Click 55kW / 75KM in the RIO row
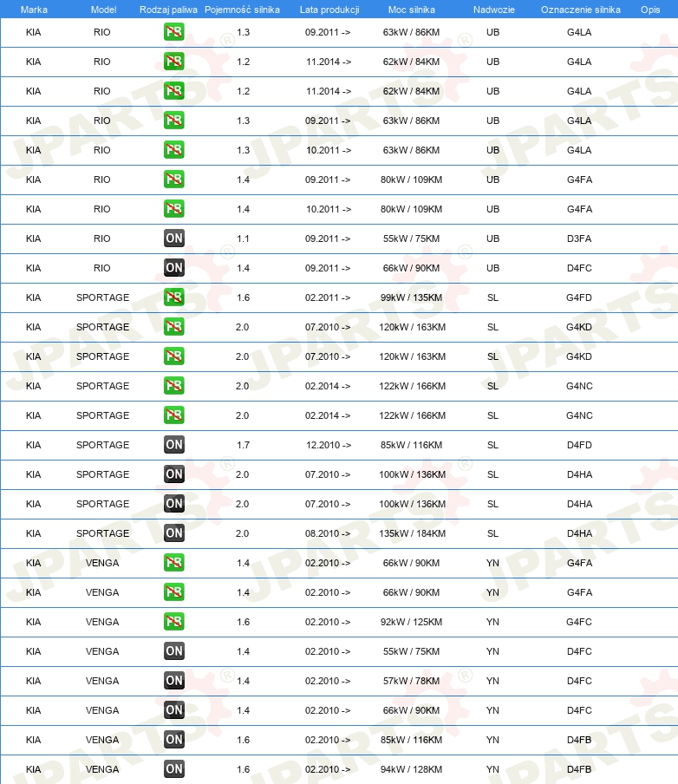Screen dimensions: 678x784 411,238
